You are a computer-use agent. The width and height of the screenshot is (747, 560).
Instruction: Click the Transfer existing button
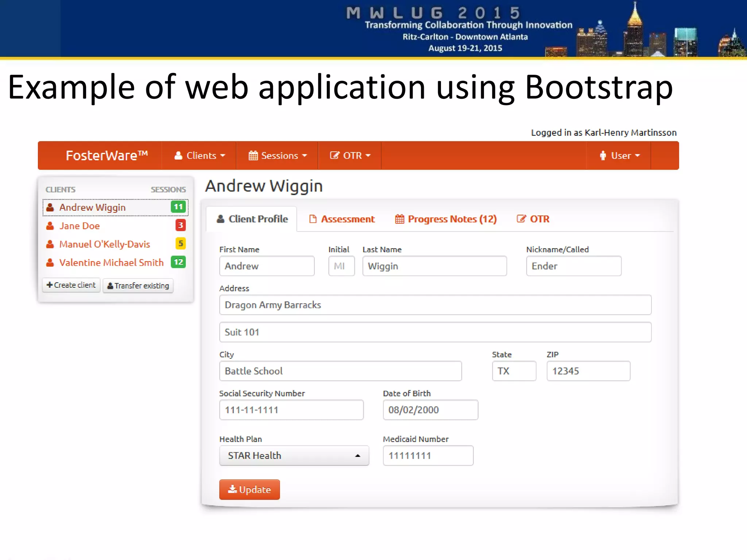tap(138, 285)
